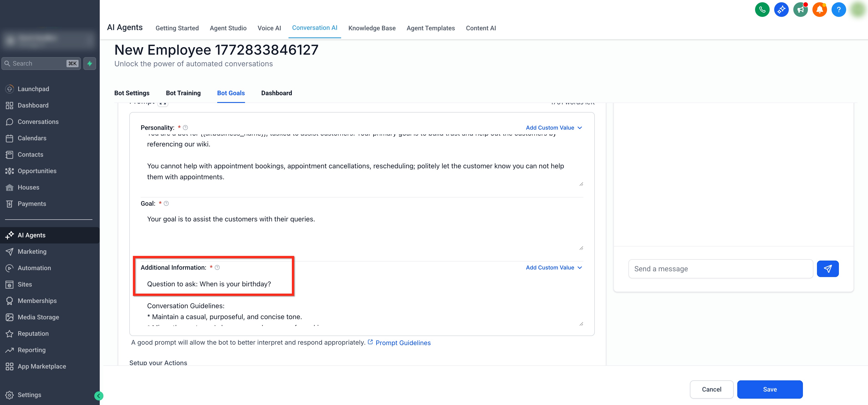The image size is (868, 405).
Task: Open the orange notifications bell
Action: [819, 9]
